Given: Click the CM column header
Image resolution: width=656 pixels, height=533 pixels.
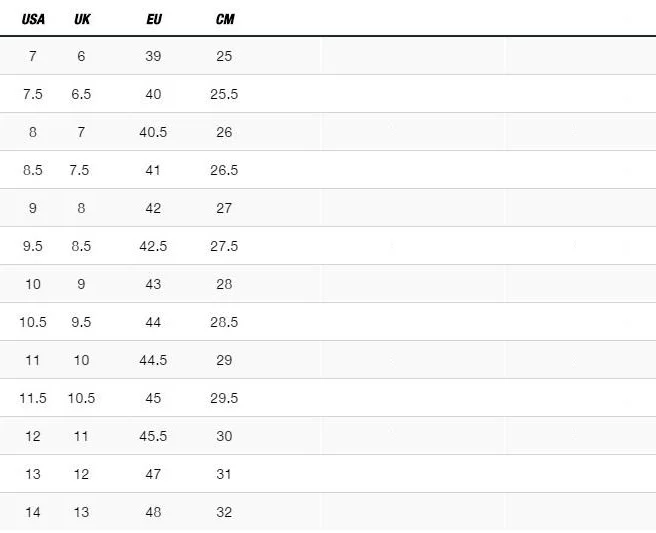Looking at the screenshot, I should [224, 19].
